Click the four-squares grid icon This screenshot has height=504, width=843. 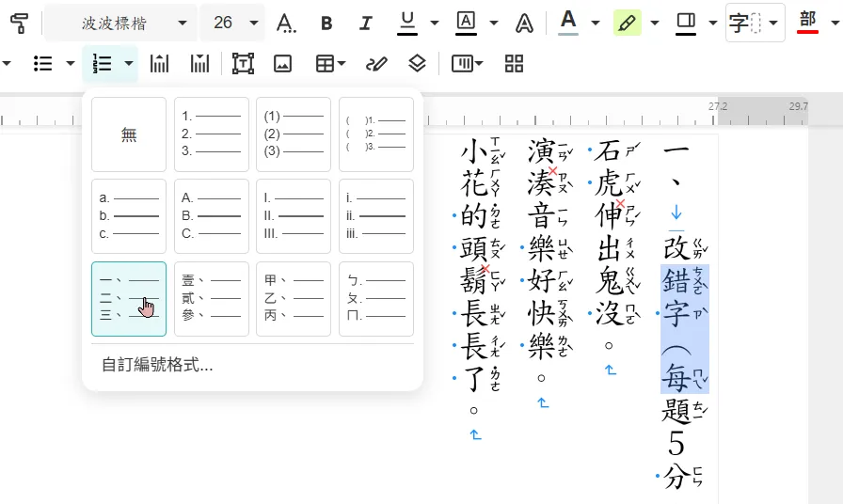click(514, 63)
